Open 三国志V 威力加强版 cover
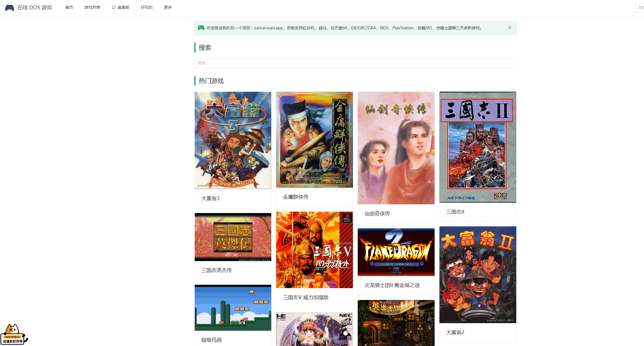Screen dimensions: 644x346 click(314, 250)
